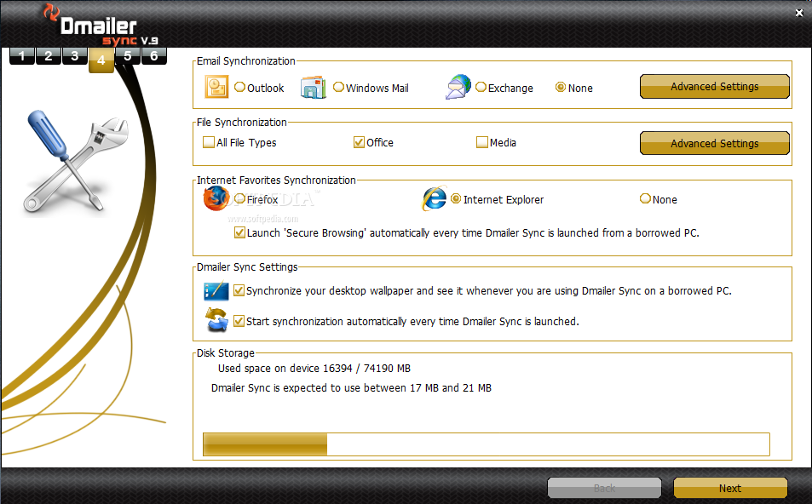Click 'Used space on device 16394 / 74190 MB'

click(x=314, y=369)
